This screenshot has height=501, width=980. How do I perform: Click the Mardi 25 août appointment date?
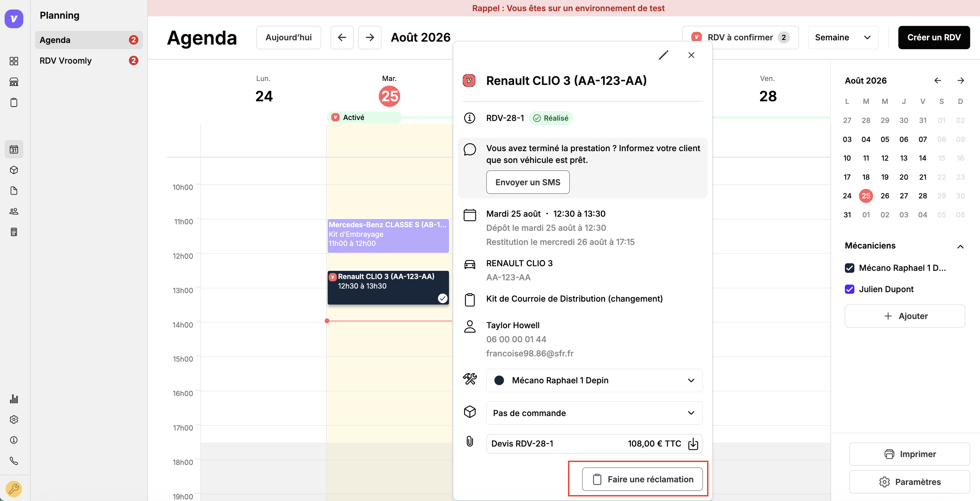tap(513, 214)
